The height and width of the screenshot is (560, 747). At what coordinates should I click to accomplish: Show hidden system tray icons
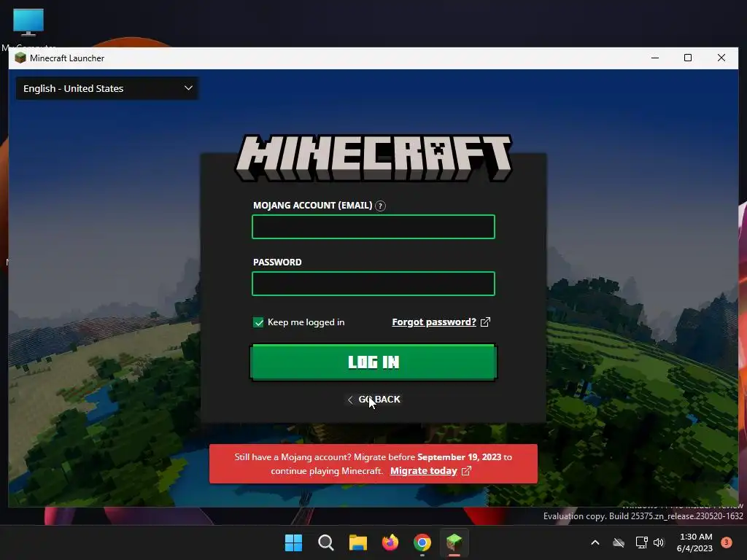(595, 542)
